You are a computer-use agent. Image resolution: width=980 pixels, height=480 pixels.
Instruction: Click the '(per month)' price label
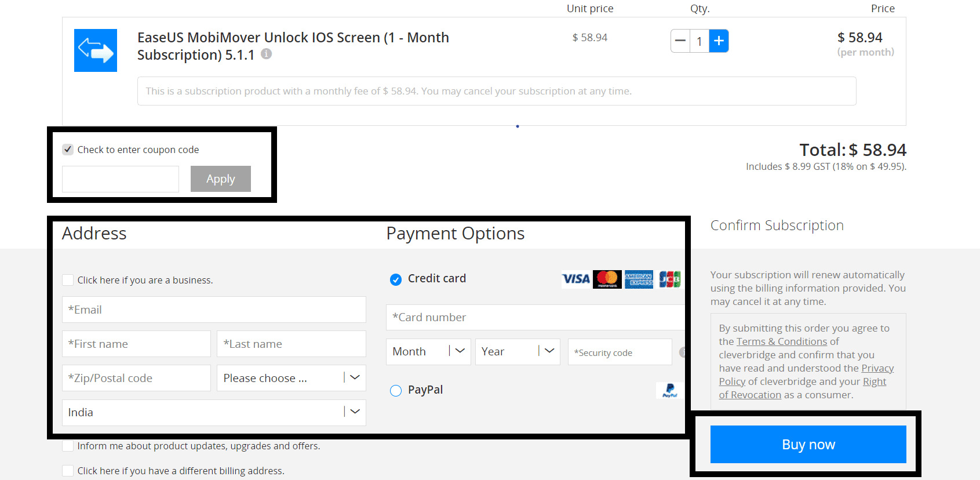pyautogui.click(x=866, y=52)
